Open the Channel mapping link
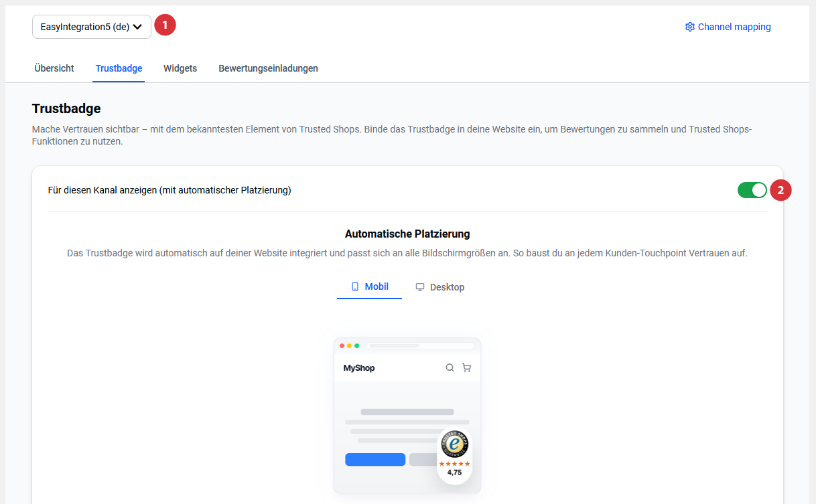 pyautogui.click(x=734, y=27)
